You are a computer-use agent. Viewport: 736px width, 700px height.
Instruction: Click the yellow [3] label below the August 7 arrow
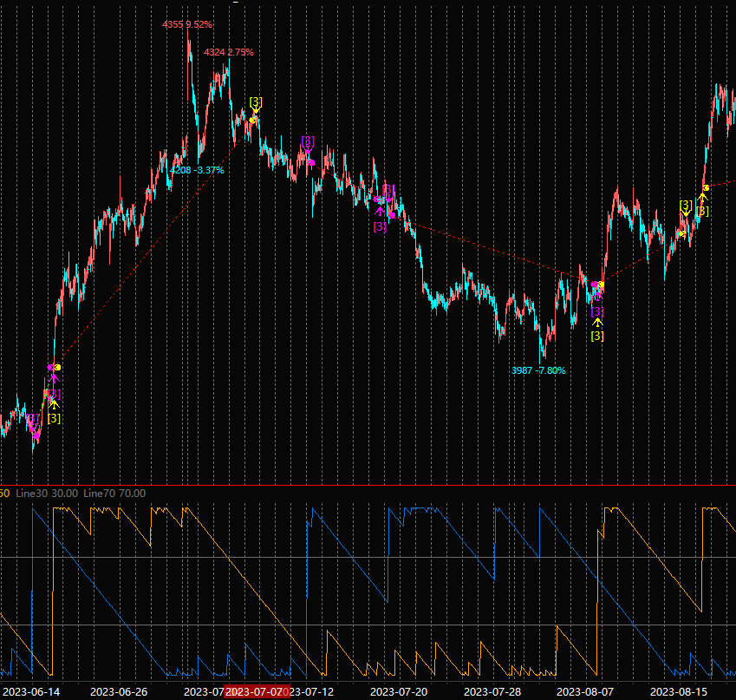pos(597,336)
